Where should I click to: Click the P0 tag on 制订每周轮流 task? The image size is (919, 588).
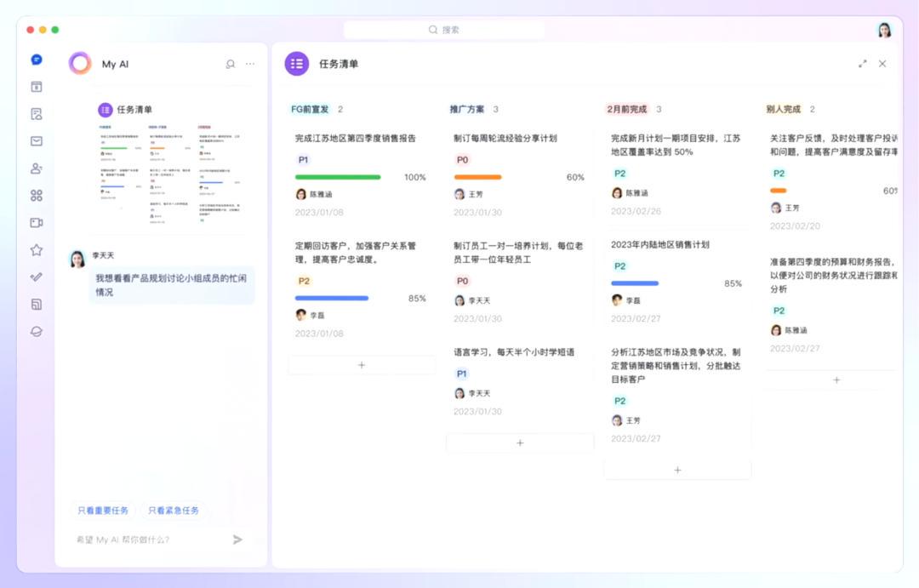tap(462, 159)
